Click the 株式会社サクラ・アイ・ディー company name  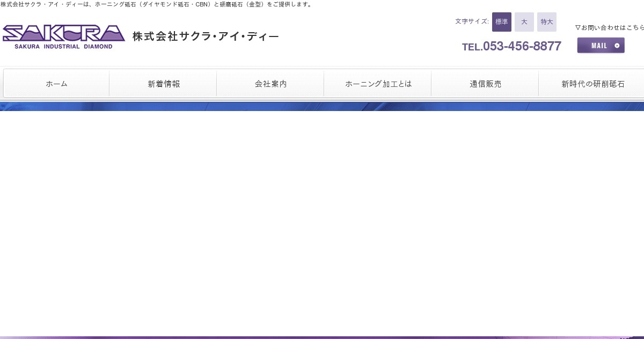point(206,36)
